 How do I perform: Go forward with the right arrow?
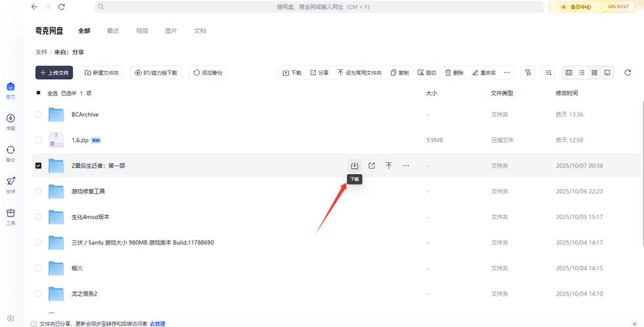point(48,7)
